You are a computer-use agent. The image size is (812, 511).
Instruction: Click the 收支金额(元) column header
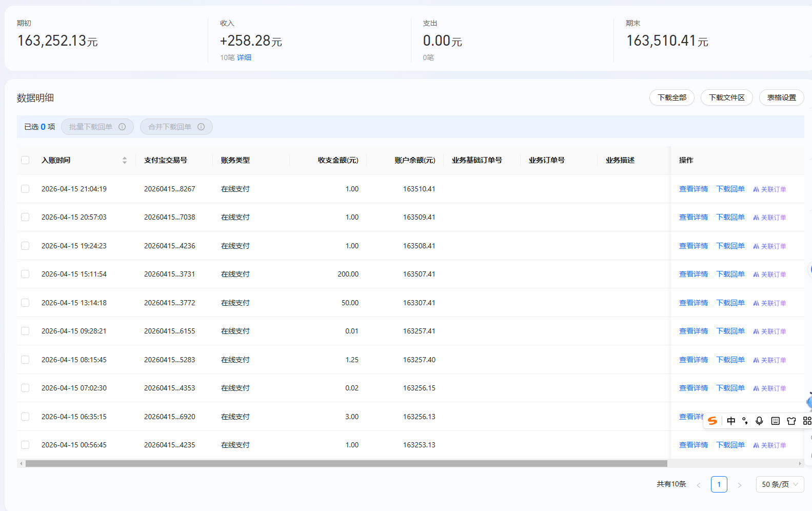pyautogui.click(x=338, y=160)
